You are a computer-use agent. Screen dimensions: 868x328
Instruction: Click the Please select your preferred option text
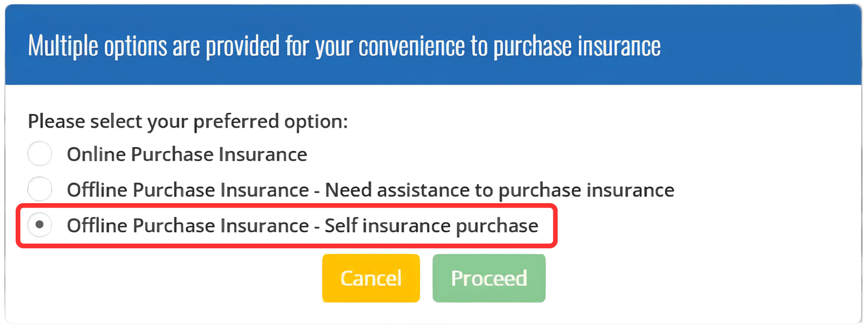click(187, 121)
